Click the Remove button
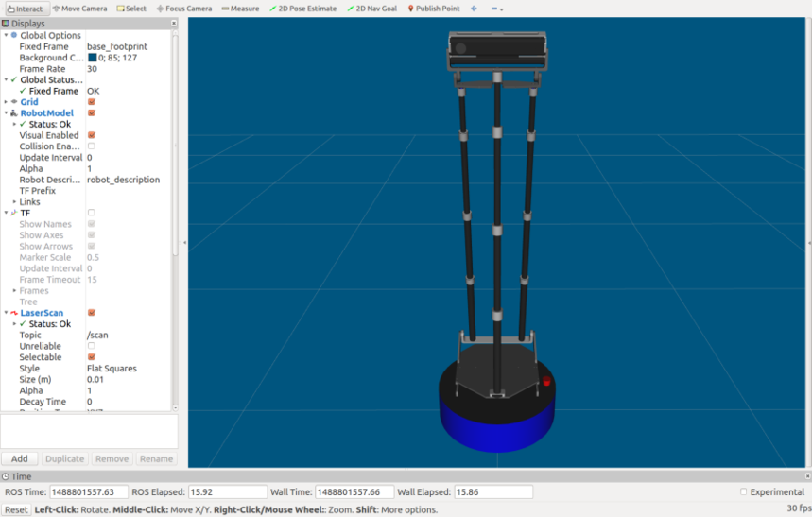 click(x=112, y=459)
